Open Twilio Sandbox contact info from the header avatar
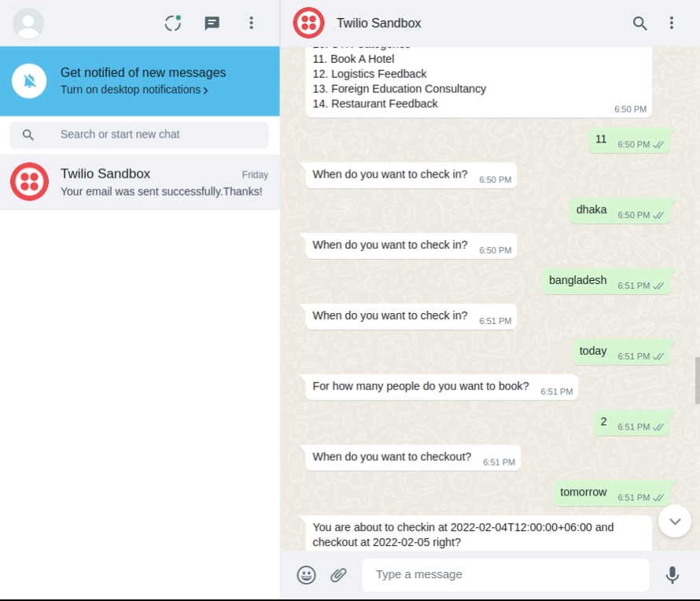The height and width of the screenshot is (601, 700). pos(308,24)
